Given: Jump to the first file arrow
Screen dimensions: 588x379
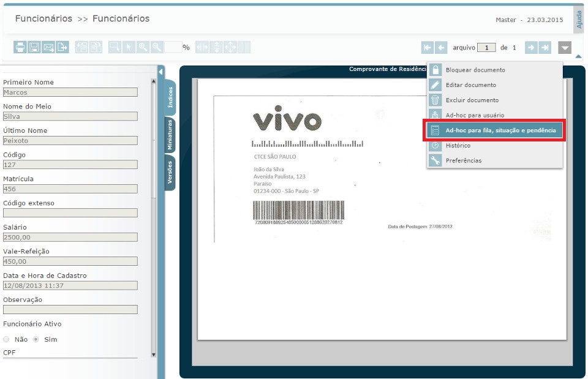Looking at the screenshot, I should [x=428, y=48].
